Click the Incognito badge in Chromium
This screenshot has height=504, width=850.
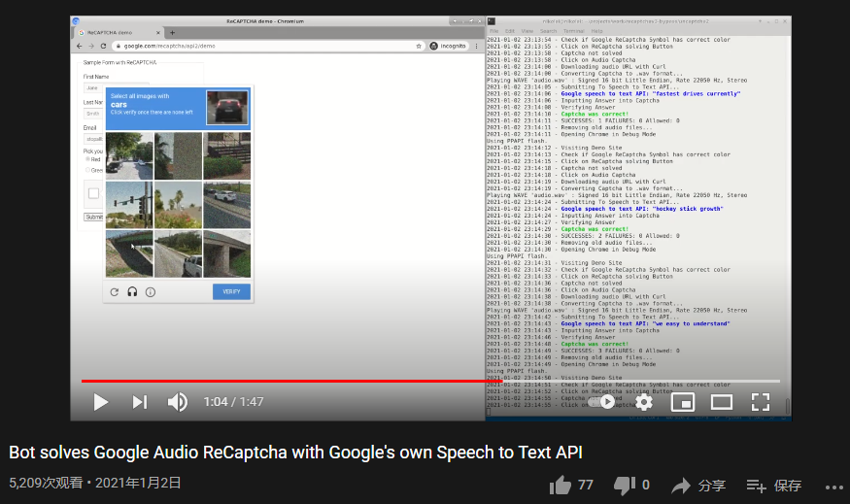pyautogui.click(x=448, y=46)
